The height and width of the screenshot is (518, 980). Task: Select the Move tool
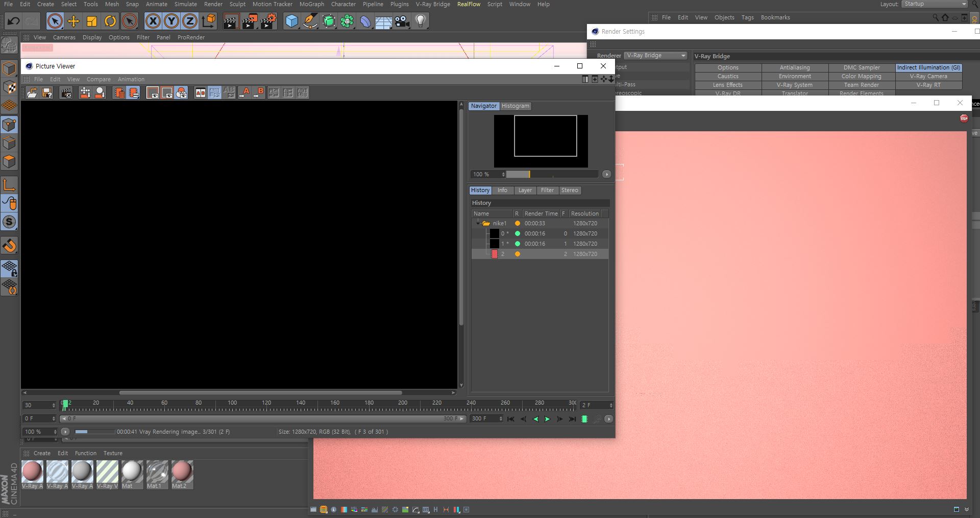[x=73, y=21]
